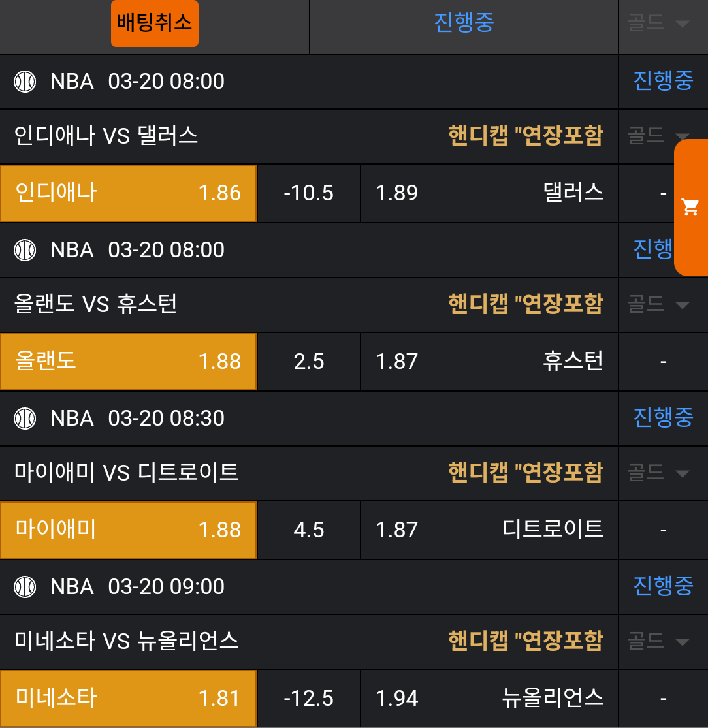Switch to the 진행중 tab at top
The height and width of the screenshot is (728, 708).
tap(464, 23)
